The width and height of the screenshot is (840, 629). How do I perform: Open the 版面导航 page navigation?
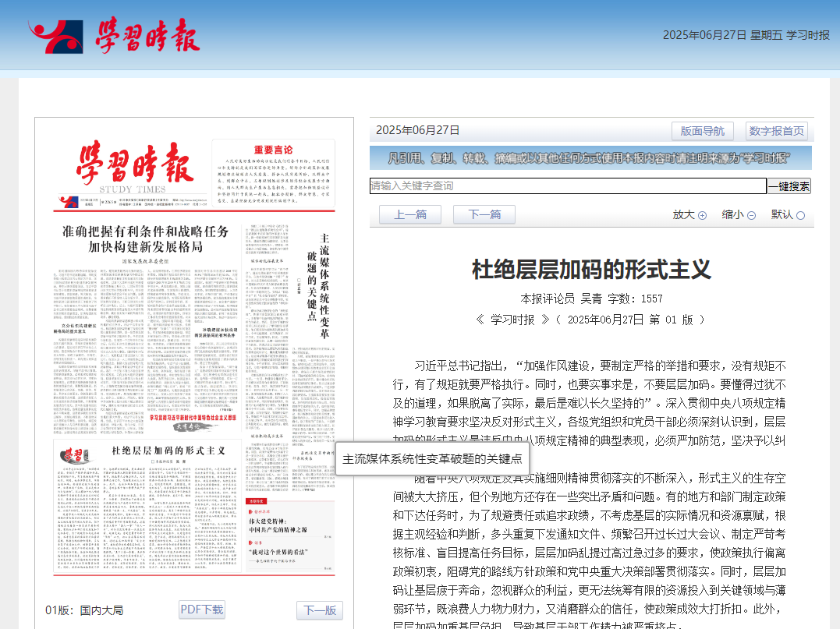[702, 131]
